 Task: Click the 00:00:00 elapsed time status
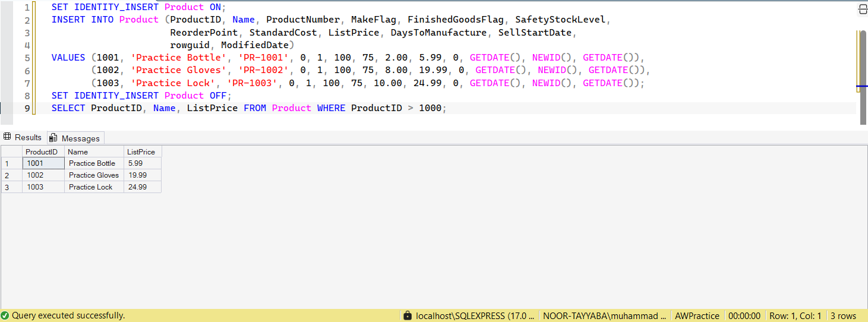click(x=744, y=316)
